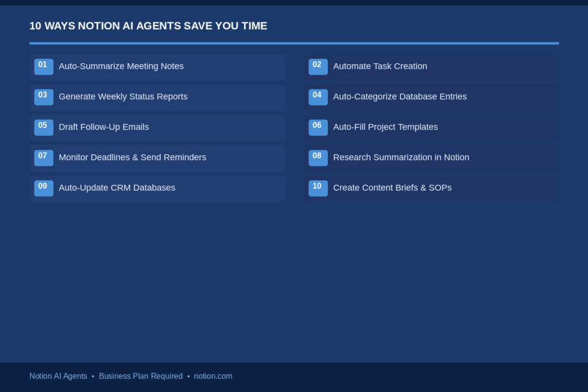Select "Auto-Summarize Meeting Notes" text

coord(121,67)
